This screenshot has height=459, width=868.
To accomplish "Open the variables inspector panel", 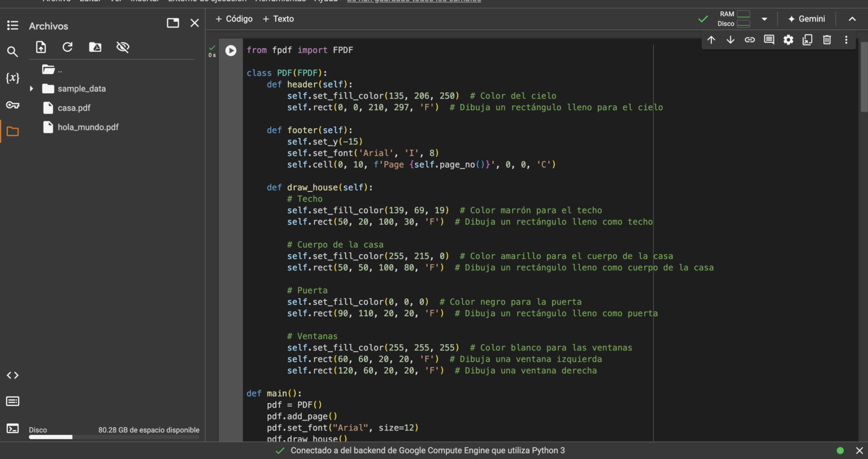I will [x=12, y=78].
